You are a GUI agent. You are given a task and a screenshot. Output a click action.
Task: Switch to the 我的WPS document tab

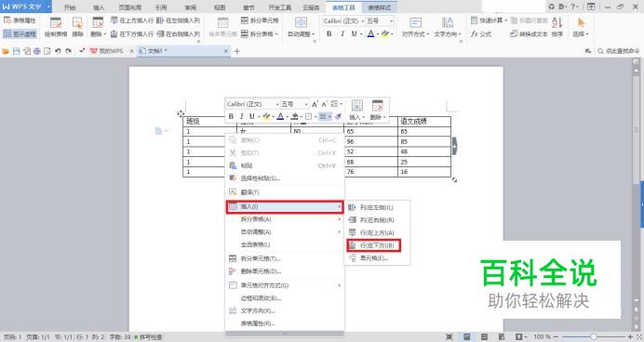tap(111, 51)
